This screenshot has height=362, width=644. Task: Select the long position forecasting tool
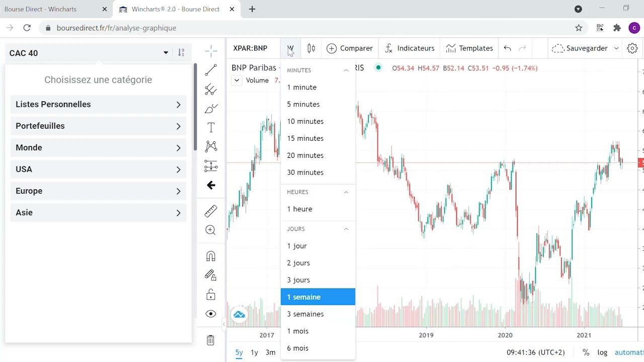(x=211, y=166)
